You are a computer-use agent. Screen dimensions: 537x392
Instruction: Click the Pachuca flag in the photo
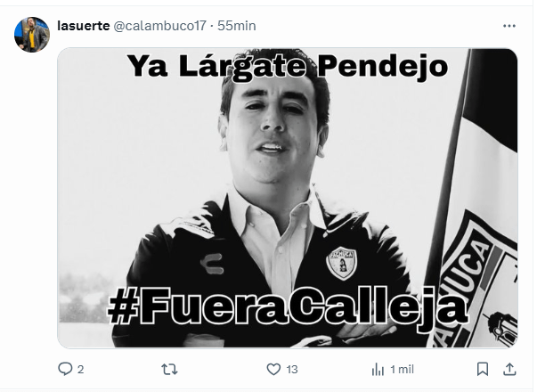[x=476, y=206]
